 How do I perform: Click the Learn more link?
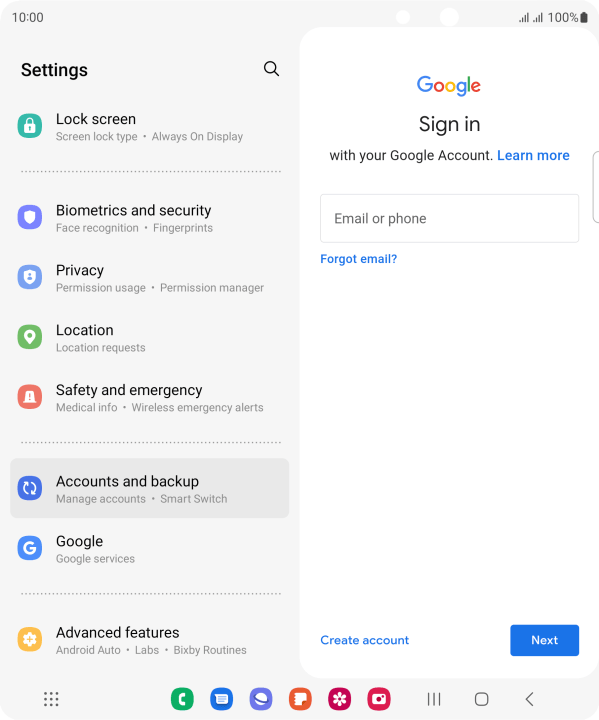tap(533, 155)
